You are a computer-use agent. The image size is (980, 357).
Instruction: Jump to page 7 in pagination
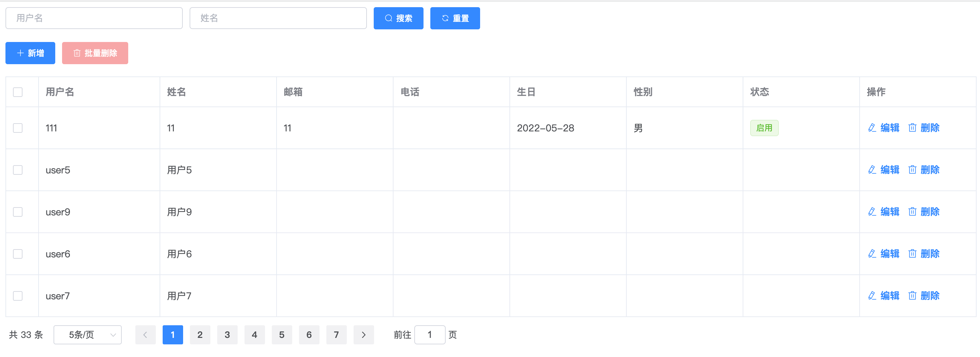[x=336, y=335]
